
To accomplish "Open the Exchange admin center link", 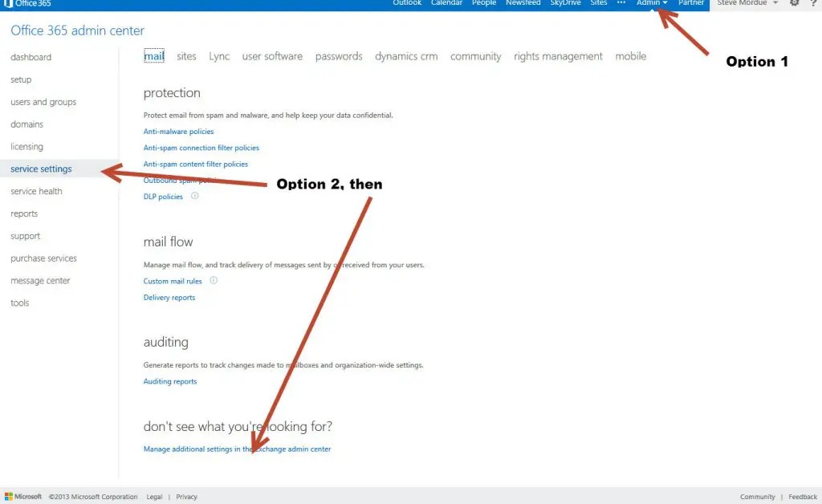I will click(237, 449).
